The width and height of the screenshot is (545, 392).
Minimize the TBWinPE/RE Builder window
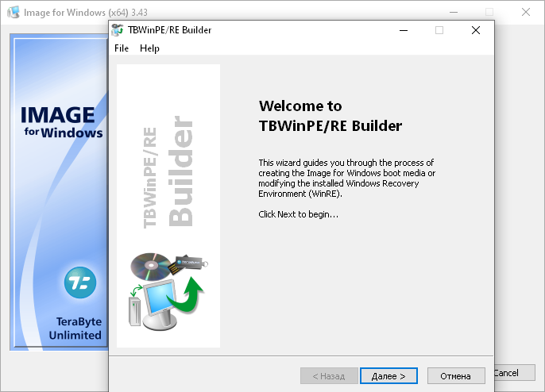pyautogui.click(x=404, y=30)
